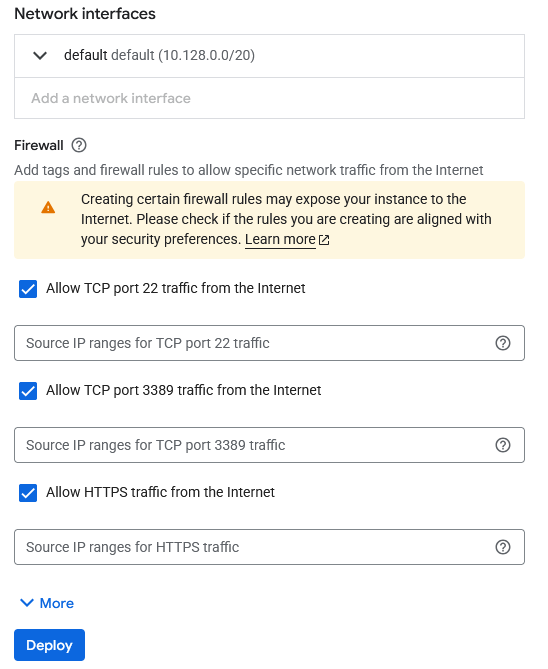Expand the default network interface chevron
Screen dimensions: 548x669
(40, 55)
